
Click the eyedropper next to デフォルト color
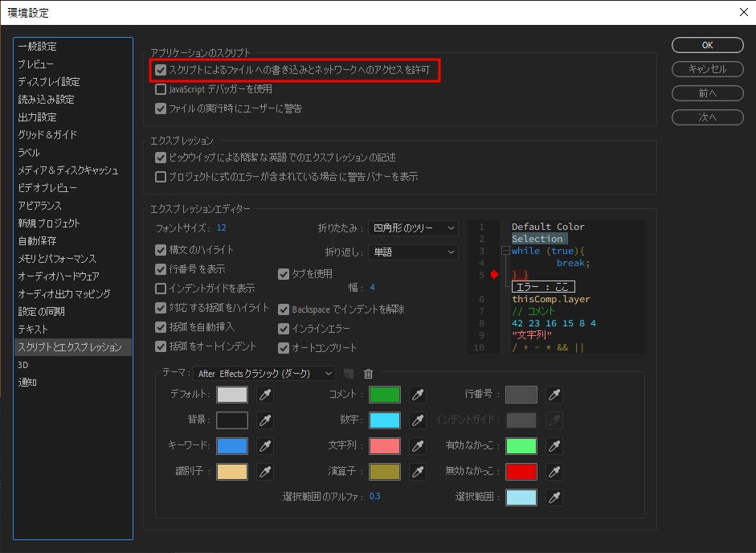pos(265,394)
